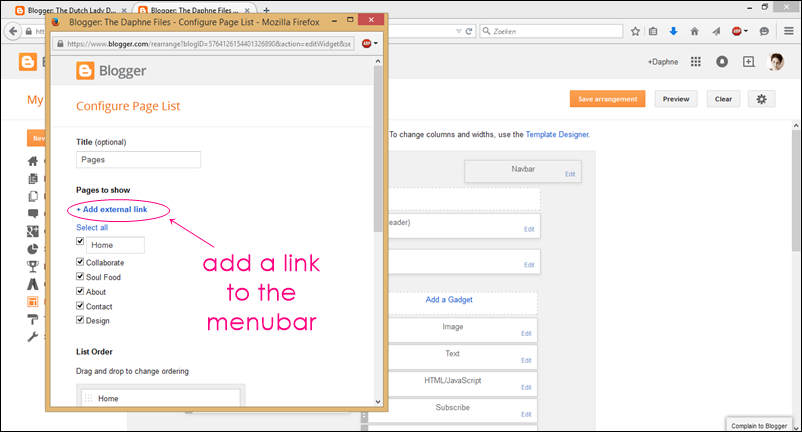This screenshot has width=802, height=432.
Task: Uncheck the Home page checkbox
Action: click(x=80, y=241)
